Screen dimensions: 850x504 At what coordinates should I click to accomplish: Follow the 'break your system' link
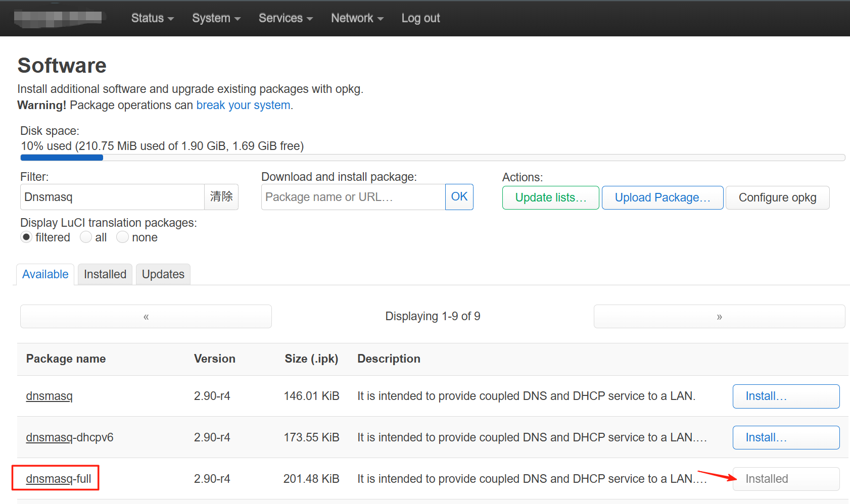(243, 105)
